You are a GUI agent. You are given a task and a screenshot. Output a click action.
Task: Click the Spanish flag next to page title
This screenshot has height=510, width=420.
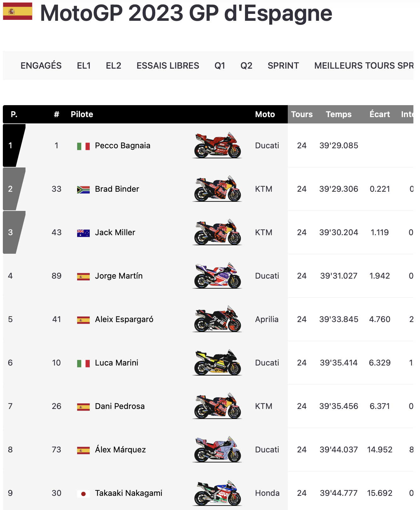pyautogui.click(x=18, y=11)
